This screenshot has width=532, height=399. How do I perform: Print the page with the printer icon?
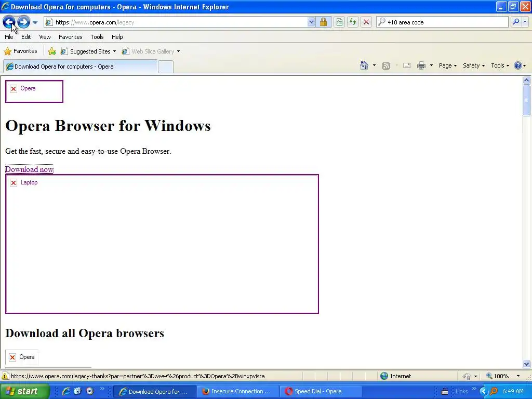point(421,66)
